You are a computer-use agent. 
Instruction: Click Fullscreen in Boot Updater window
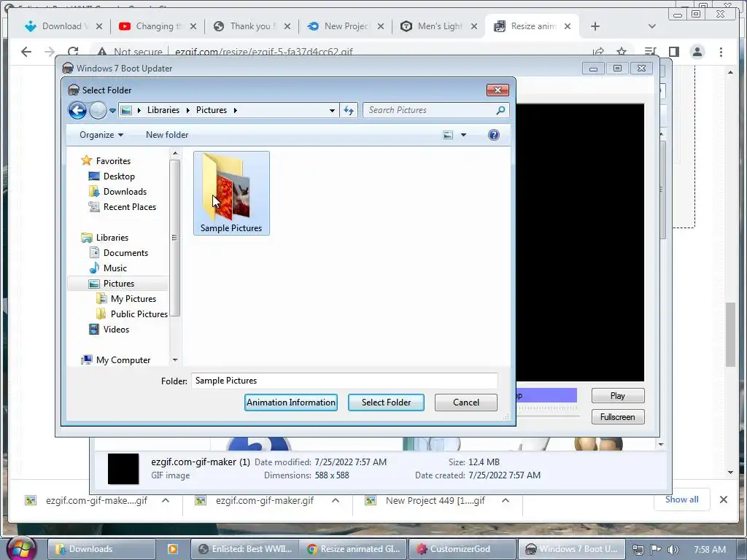[617, 416]
